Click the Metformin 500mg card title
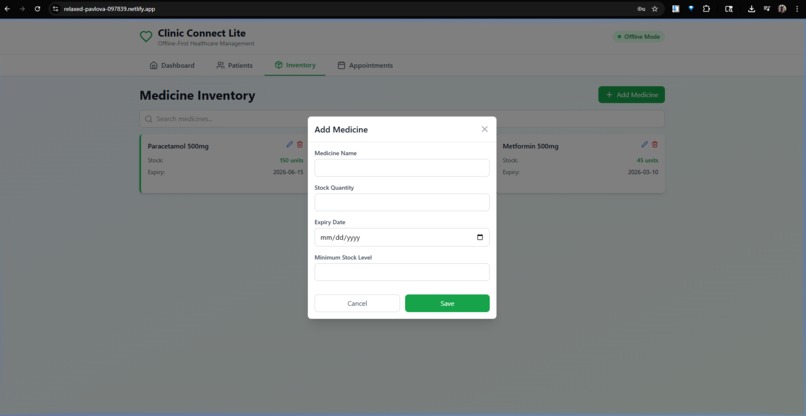 coord(530,146)
